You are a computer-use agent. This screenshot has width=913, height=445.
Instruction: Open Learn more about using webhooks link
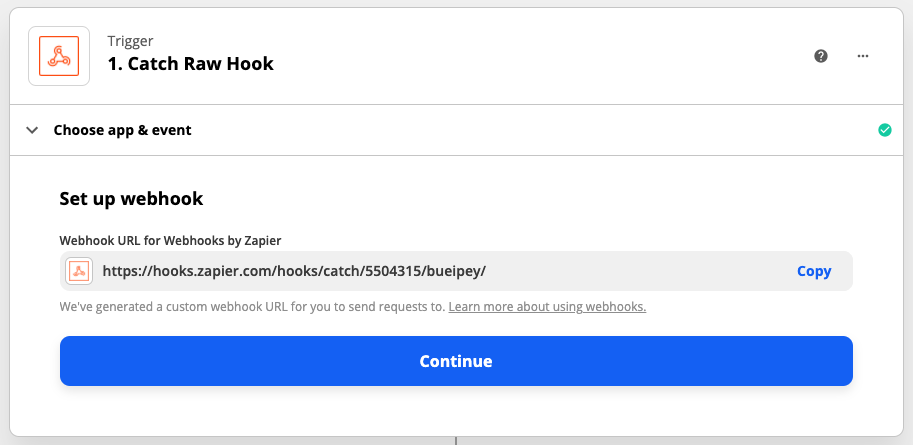tap(547, 306)
